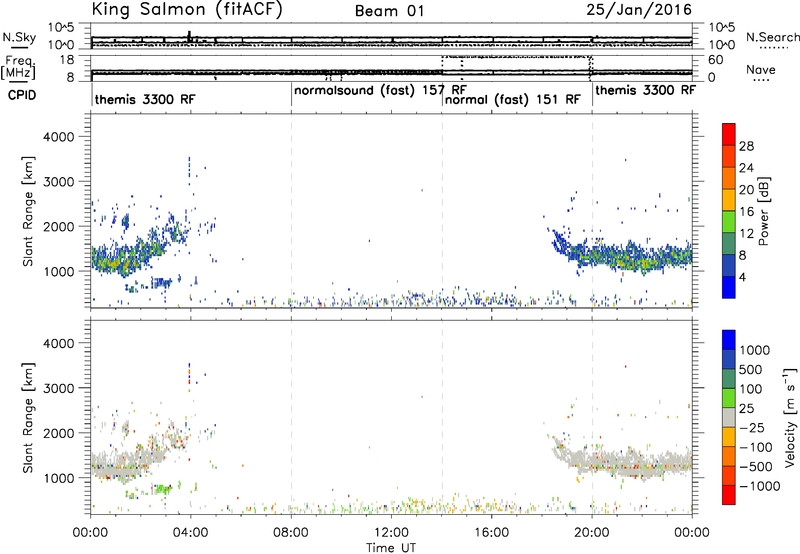Click the 'CPID' row label
Screen dimensions: 800x554
pyautogui.click(x=22, y=95)
